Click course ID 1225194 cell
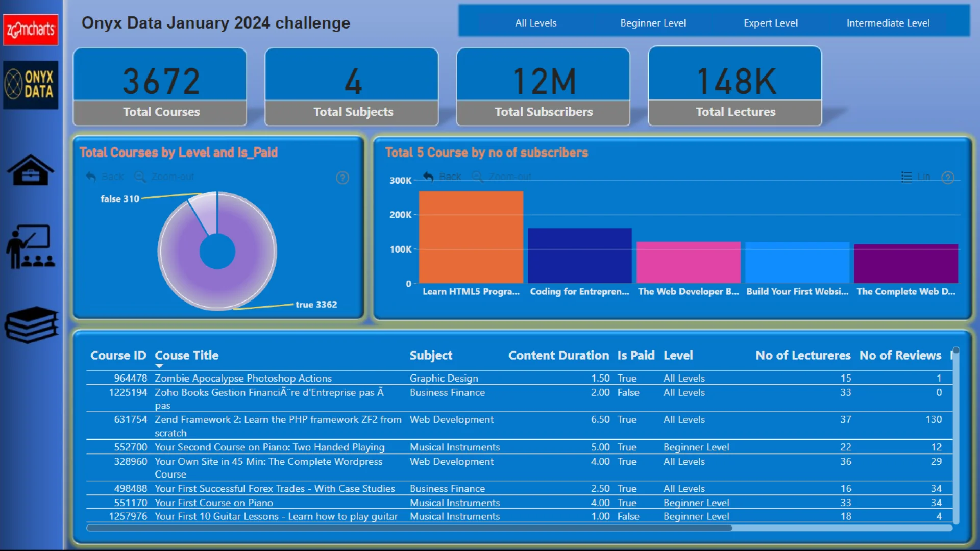The image size is (980, 551). pyautogui.click(x=128, y=392)
